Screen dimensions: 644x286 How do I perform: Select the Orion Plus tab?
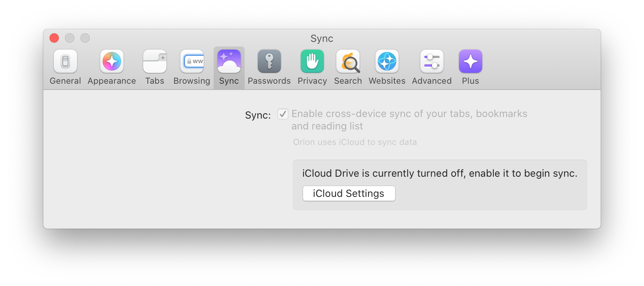(x=470, y=67)
